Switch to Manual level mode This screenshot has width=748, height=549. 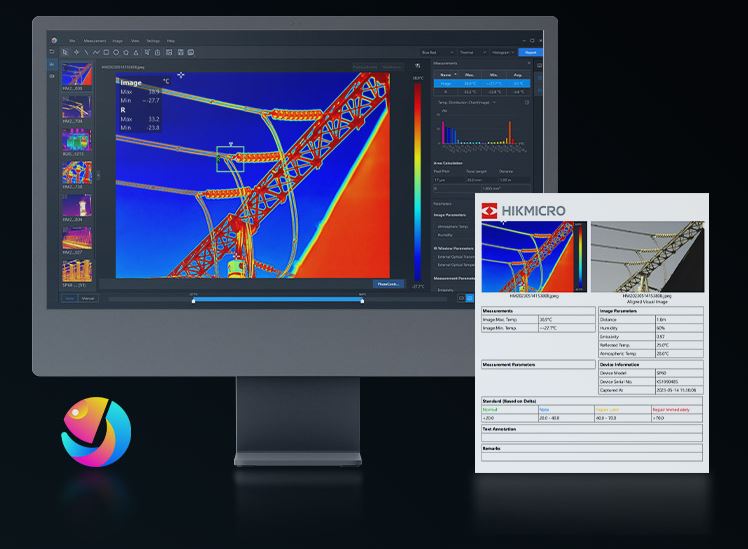(88, 299)
